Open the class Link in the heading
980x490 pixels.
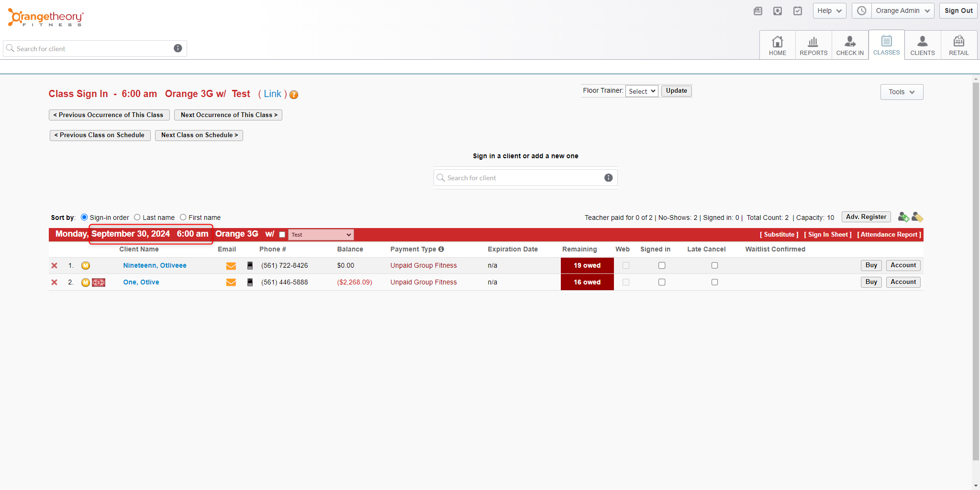[x=272, y=94]
